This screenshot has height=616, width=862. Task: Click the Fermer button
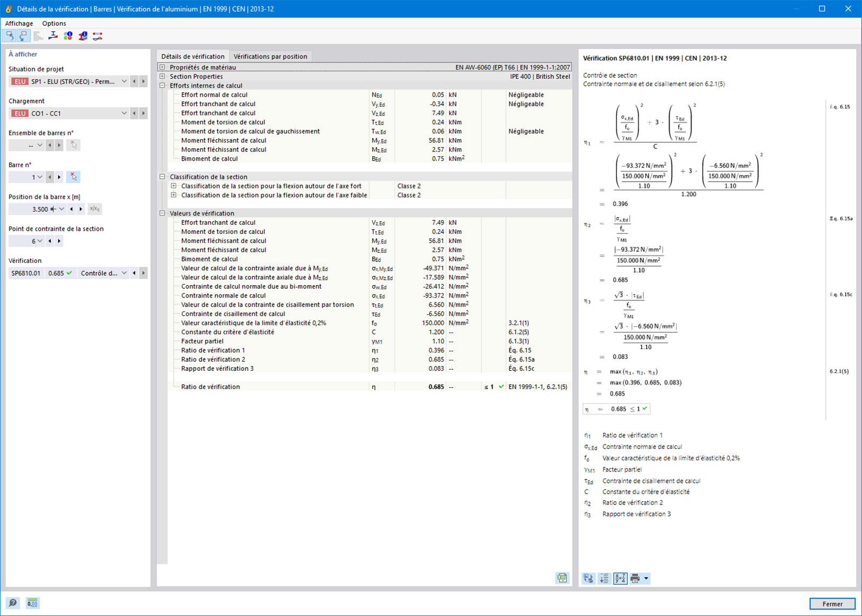pyautogui.click(x=832, y=604)
